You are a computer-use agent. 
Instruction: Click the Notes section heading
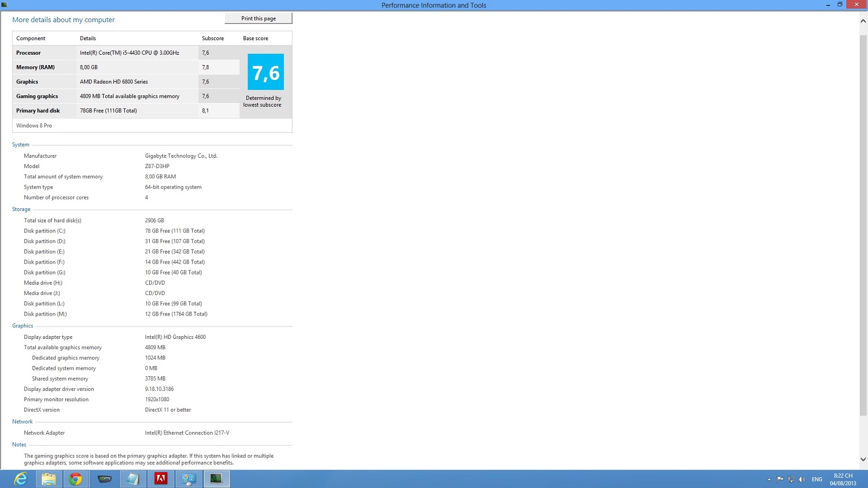[x=19, y=445]
